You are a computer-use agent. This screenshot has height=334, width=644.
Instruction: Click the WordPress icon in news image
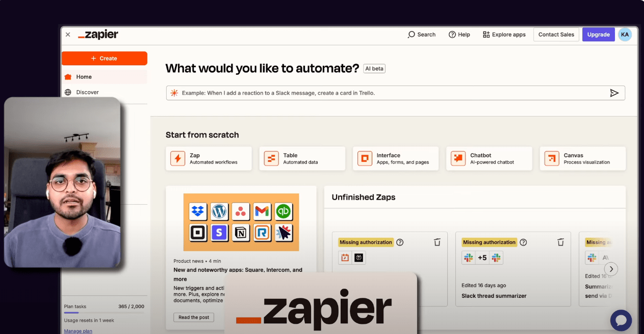coord(219,211)
